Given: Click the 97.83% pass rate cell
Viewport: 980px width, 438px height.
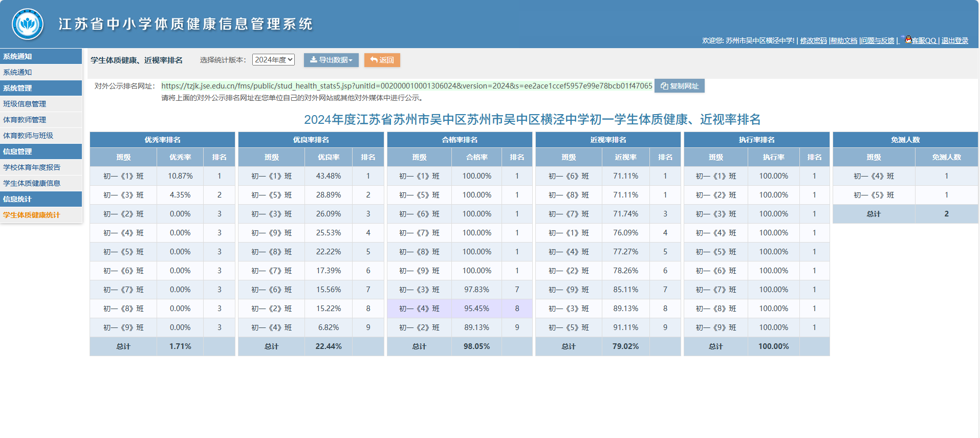Looking at the screenshot, I should click(477, 290).
